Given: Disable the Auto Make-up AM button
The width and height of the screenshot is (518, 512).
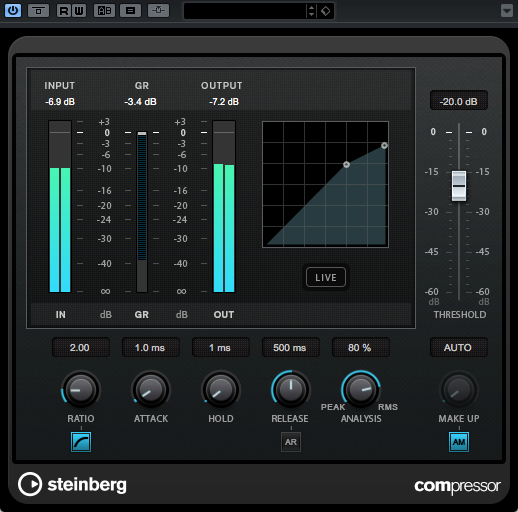Looking at the screenshot, I should [x=459, y=442].
